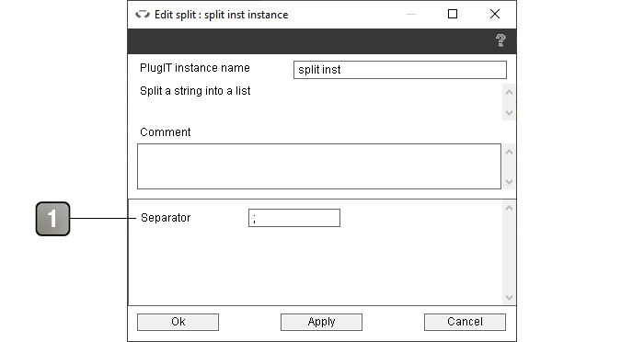This screenshot has height=342, width=644.
Task: Click parameters panel scroll up arrow
Action: pyautogui.click(x=509, y=208)
